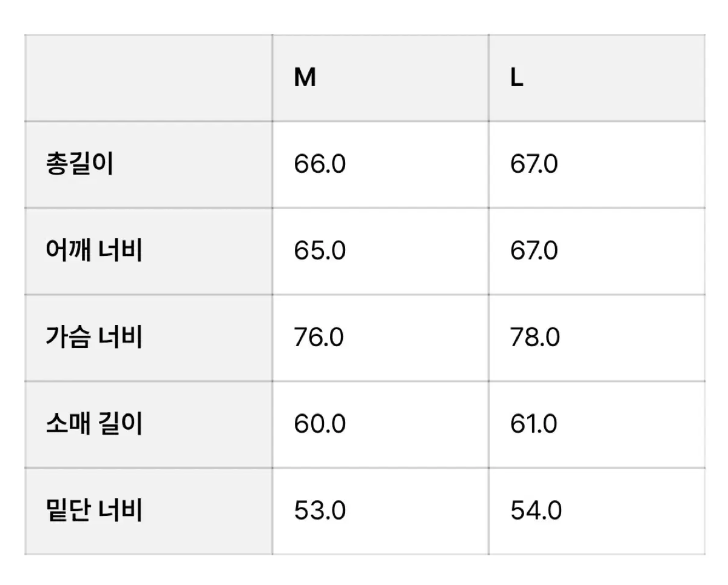The width and height of the screenshot is (728, 585).
Task: Click the M size column header
Action: [305, 78]
